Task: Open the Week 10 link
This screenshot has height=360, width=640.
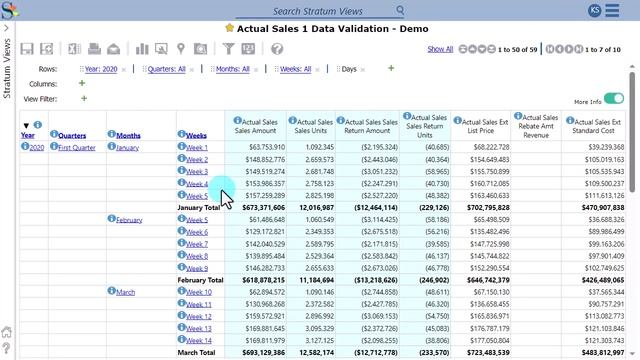Action: [x=199, y=292]
